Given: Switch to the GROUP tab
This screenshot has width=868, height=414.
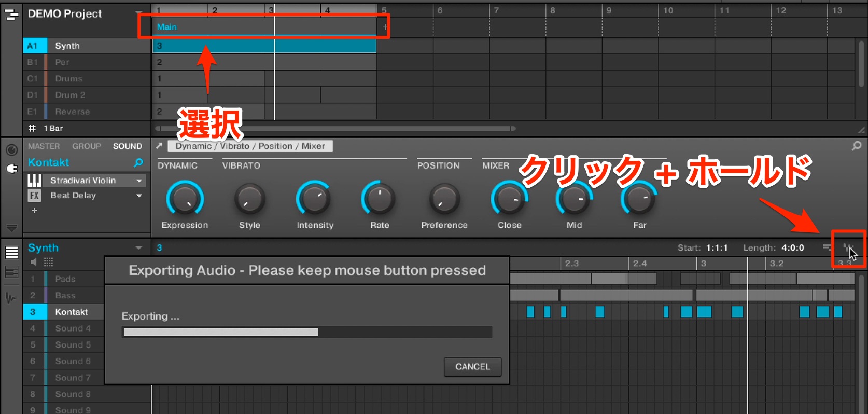Looking at the screenshot, I should [87, 146].
